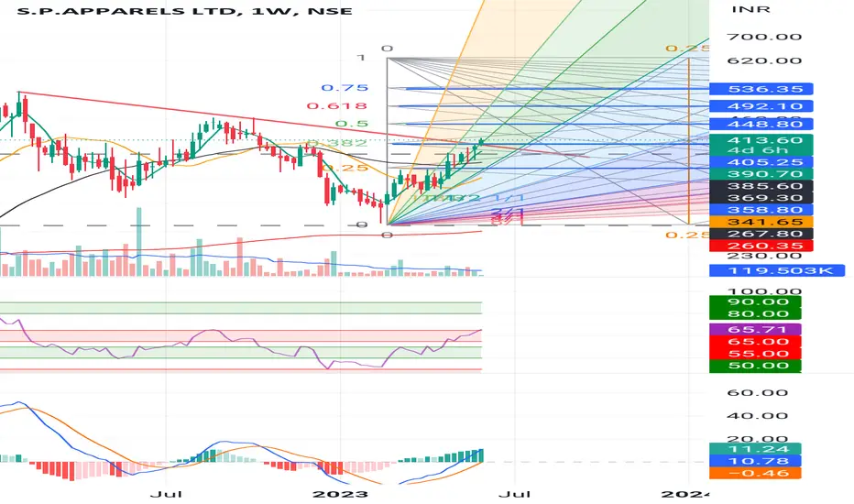Select the 536.35 blue price label
Viewport: 854px width, 504px height.
pyautogui.click(x=761, y=89)
